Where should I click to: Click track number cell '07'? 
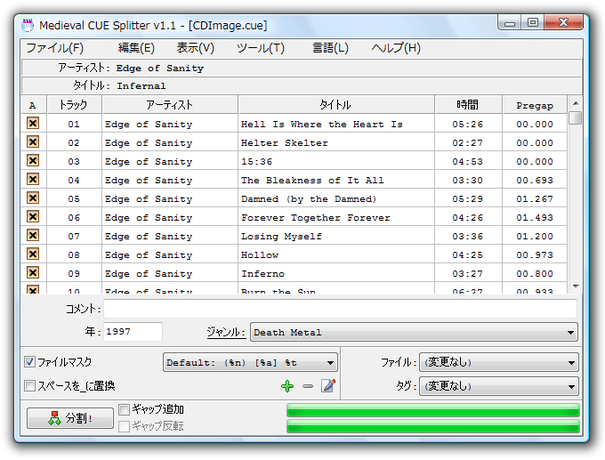click(x=74, y=236)
